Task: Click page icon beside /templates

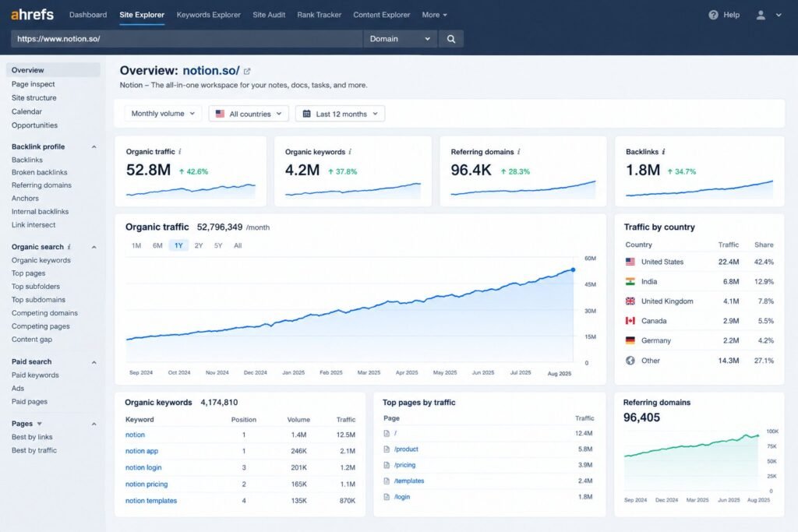Action: [387, 481]
